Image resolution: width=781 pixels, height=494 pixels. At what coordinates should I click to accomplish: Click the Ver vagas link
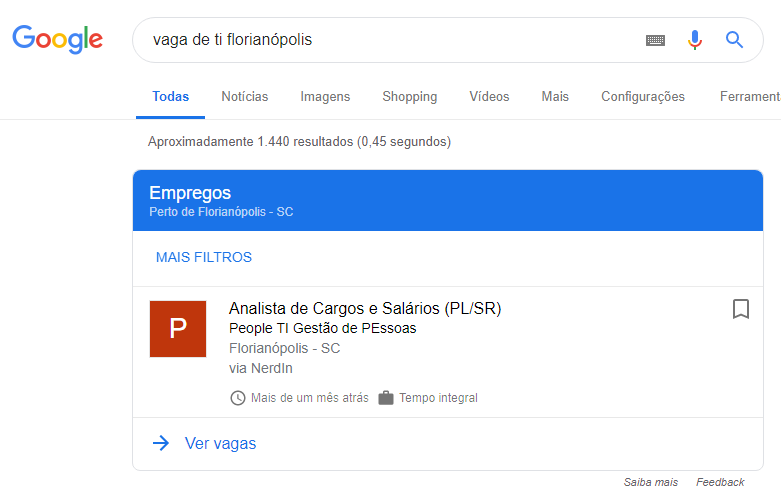[220, 443]
